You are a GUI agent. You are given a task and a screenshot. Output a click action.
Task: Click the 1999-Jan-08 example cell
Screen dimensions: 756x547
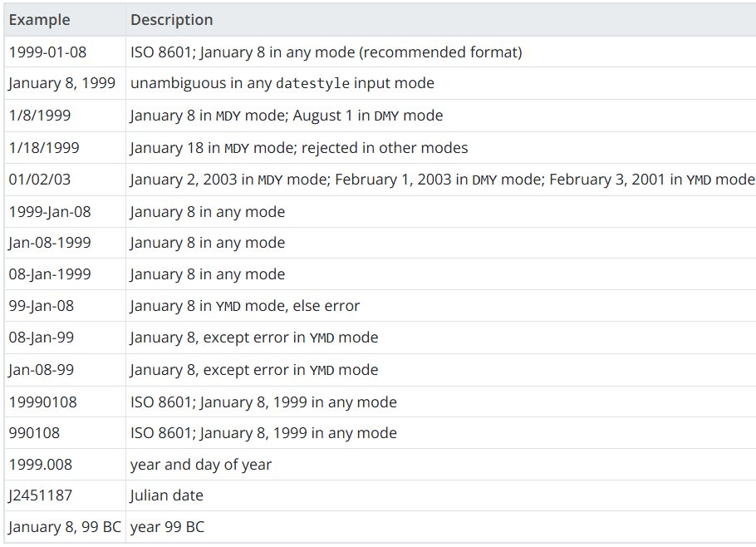pos(50,212)
